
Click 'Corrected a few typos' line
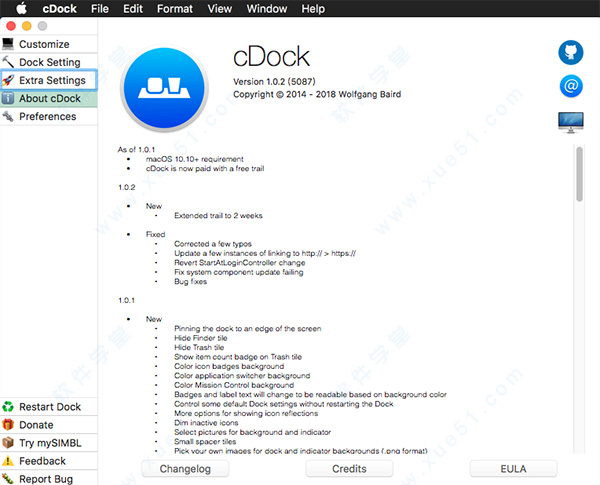213,244
